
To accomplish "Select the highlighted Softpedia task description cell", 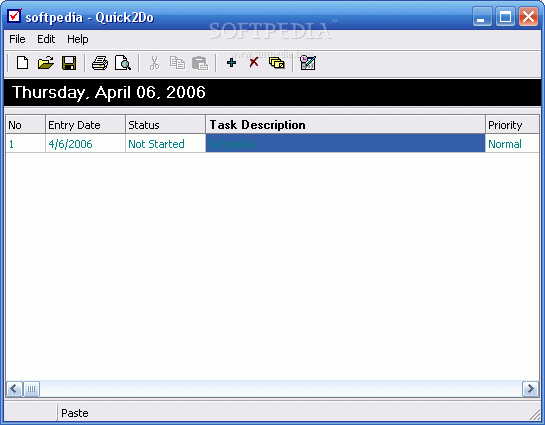I will pyautogui.click(x=345, y=143).
